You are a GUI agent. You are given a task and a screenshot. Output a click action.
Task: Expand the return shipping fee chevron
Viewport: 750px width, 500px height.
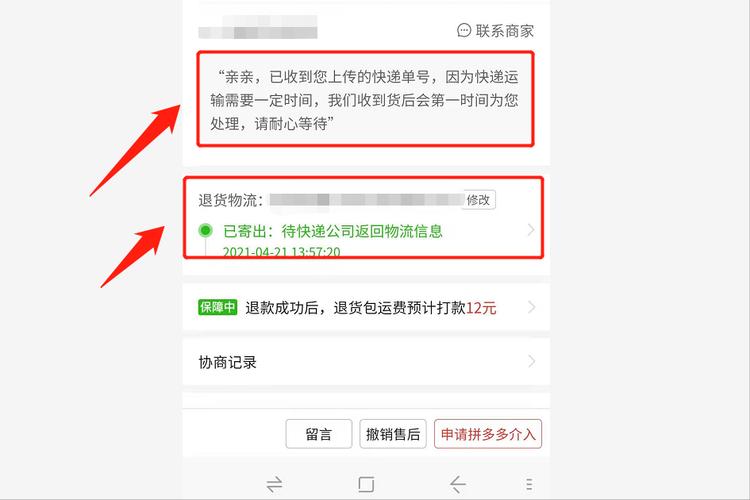tap(531, 307)
